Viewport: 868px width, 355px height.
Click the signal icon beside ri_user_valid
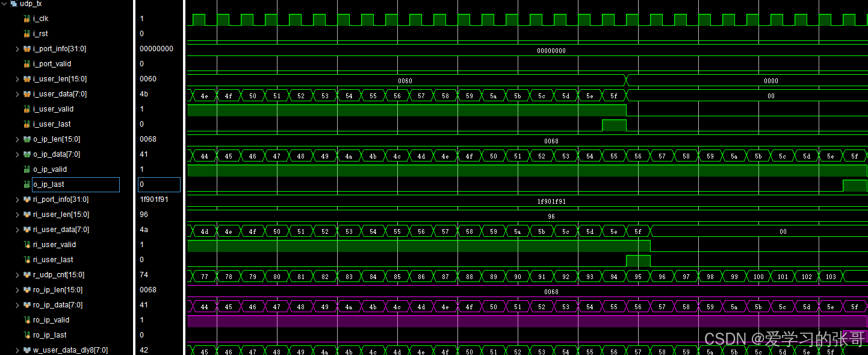[x=26, y=245]
